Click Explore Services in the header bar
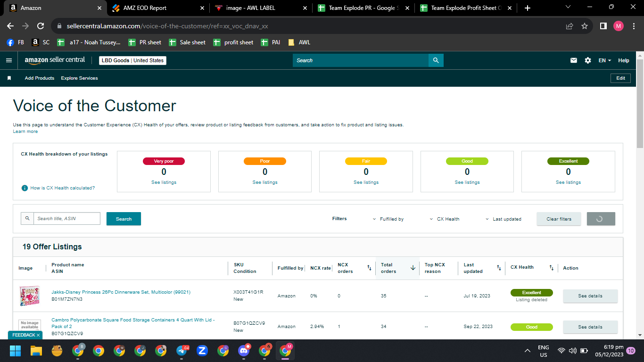Viewport: 644px width, 362px height. coord(80,78)
